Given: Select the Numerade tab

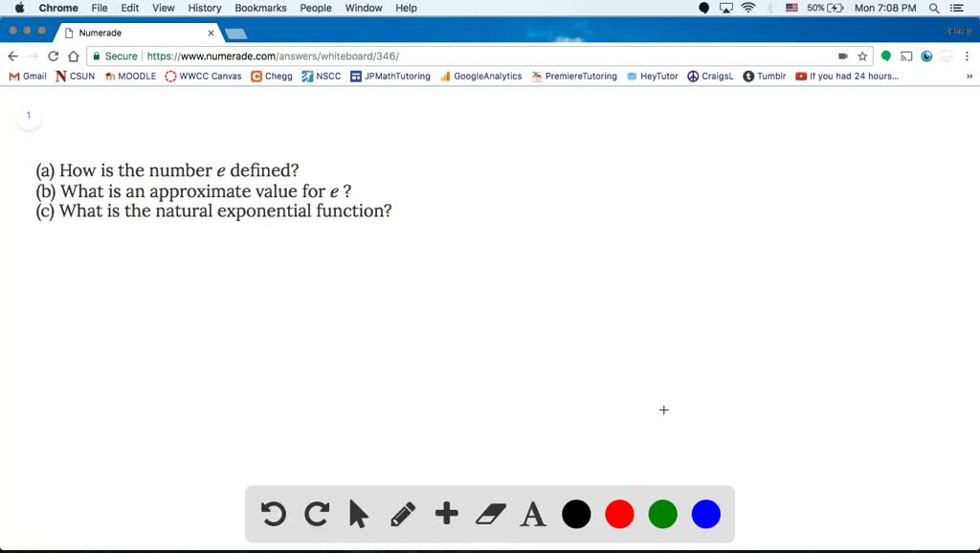Looking at the screenshot, I should (138, 33).
